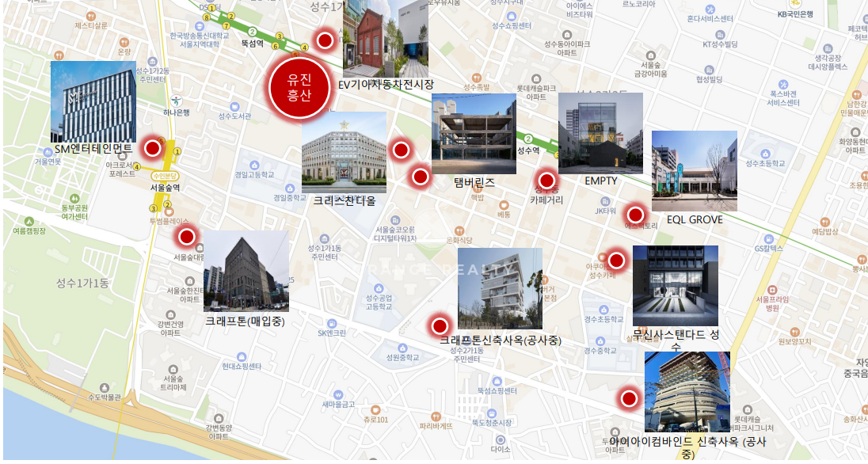Click the 다이소 store icon
Image resolution: width=868 pixels, height=464 pixels.
click(500, 440)
